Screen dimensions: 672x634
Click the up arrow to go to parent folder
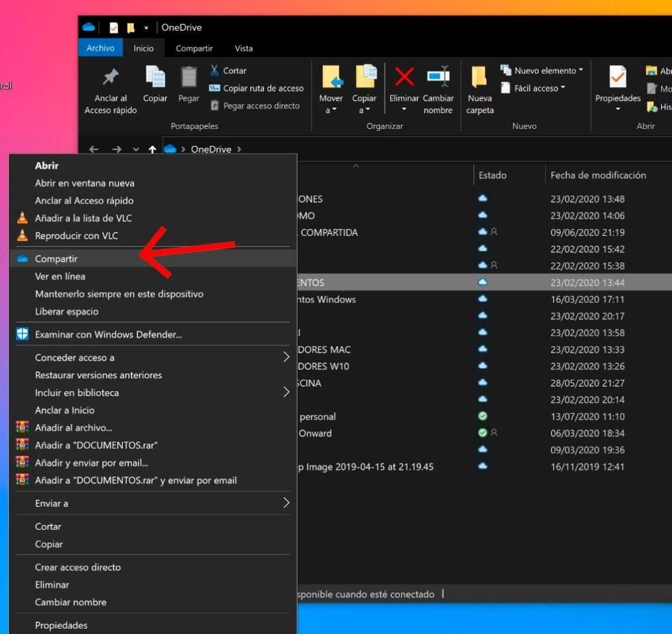point(152,149)
